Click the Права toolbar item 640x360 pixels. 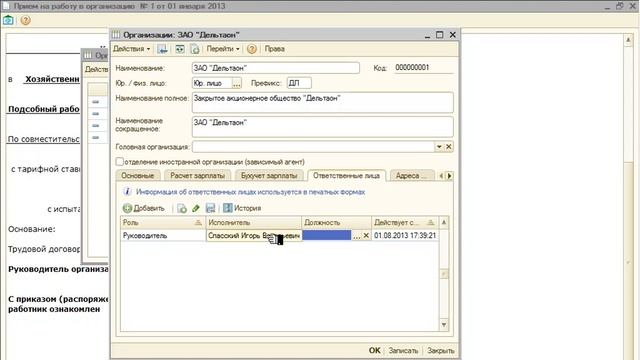pyautogui.click(x=275, y=49)
